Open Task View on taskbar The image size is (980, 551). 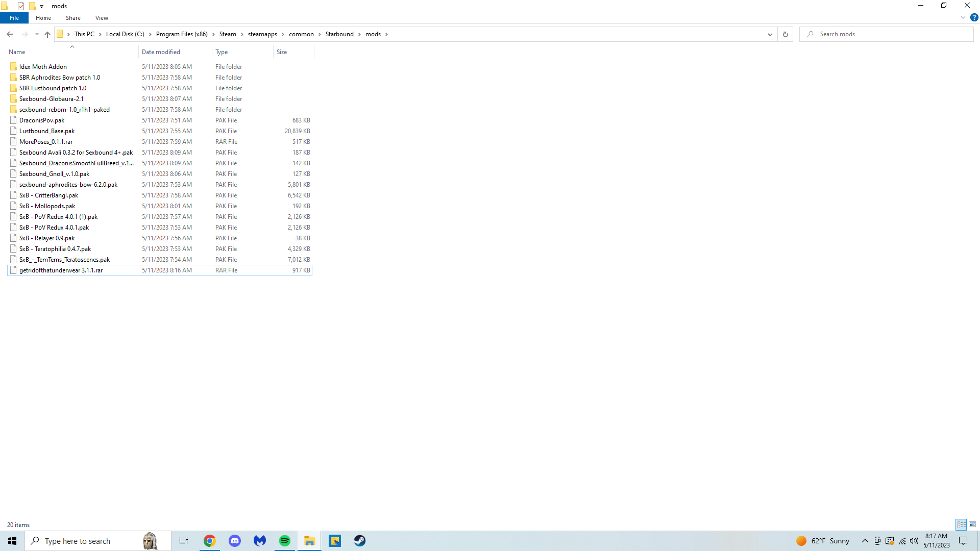[184, 541]
